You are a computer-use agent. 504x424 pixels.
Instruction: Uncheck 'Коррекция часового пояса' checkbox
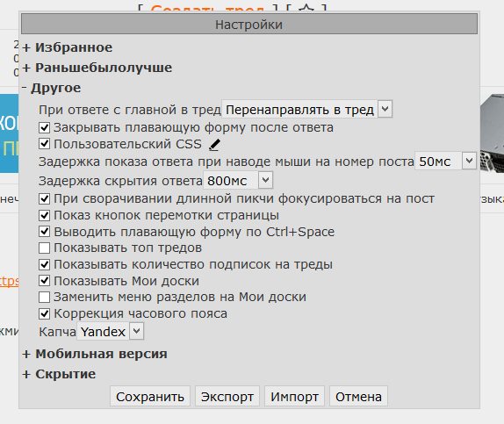tap(45, 313)
